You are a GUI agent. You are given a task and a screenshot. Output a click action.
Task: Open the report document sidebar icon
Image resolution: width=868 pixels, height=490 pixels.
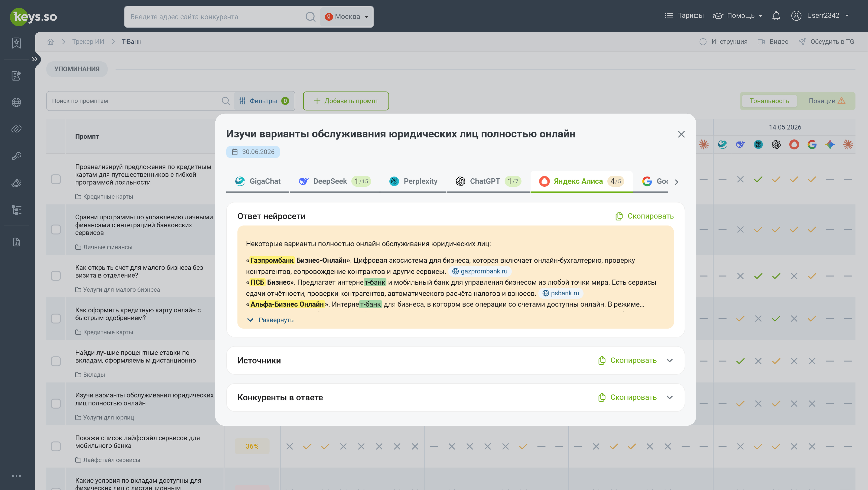click(16, 242)
